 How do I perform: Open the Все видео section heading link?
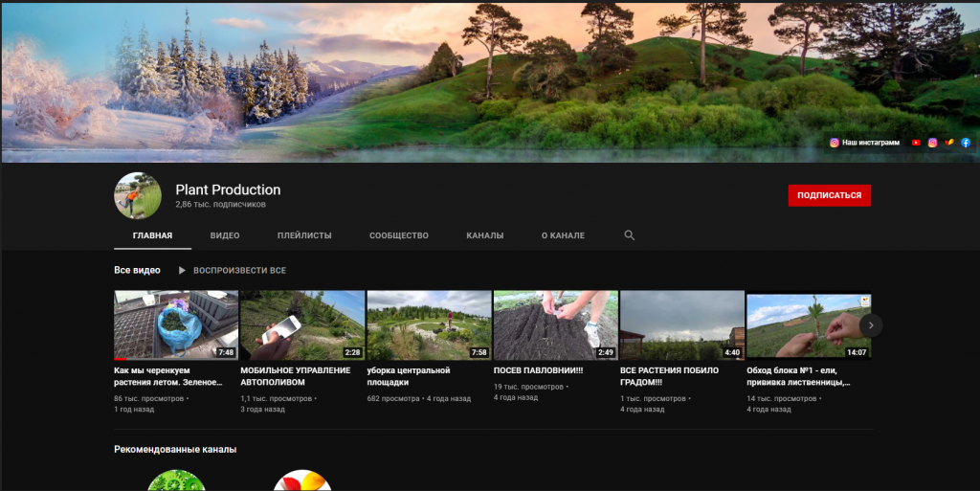coord(137,271)
